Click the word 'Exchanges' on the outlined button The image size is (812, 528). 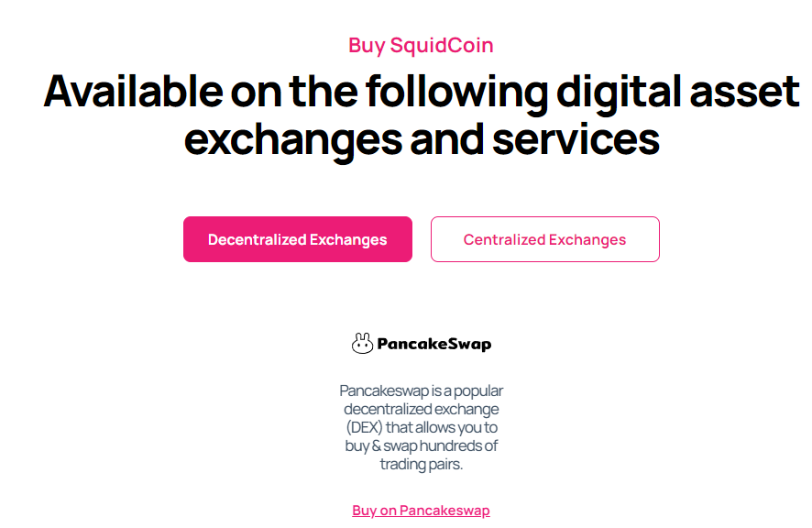[x=587, y=239]
